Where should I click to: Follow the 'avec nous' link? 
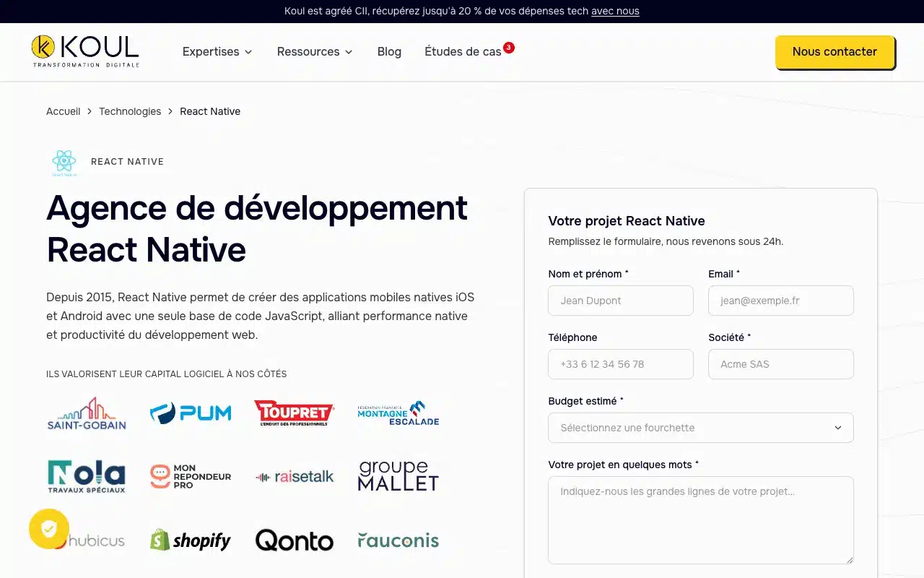(615, 11)
